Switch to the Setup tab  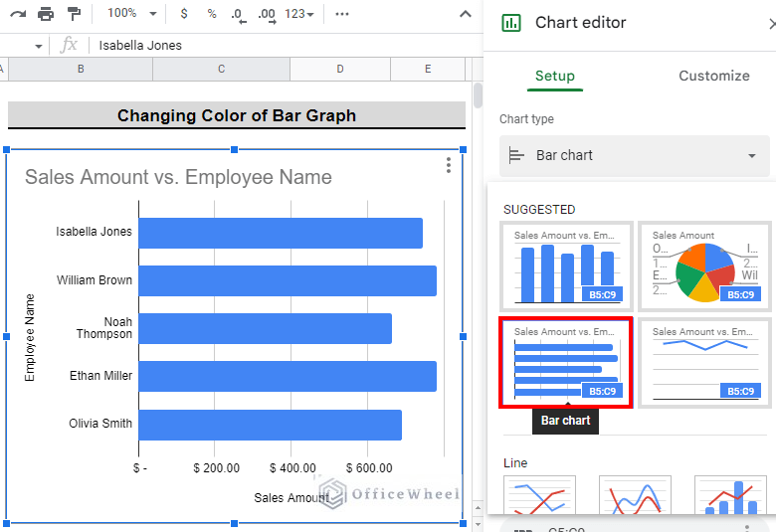click(x=555, y=76)
